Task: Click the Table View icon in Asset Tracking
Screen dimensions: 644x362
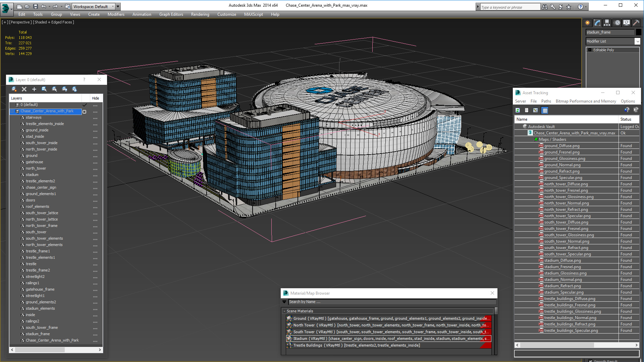Action: coord(545,110)
